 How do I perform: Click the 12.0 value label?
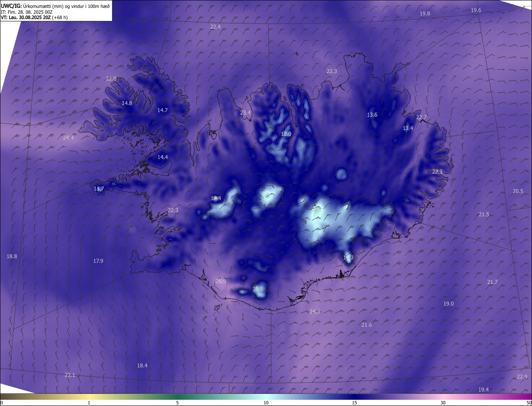click(286, 134)
